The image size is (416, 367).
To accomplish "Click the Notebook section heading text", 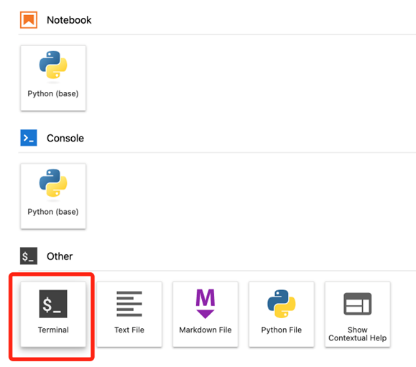I will point(69,20).
